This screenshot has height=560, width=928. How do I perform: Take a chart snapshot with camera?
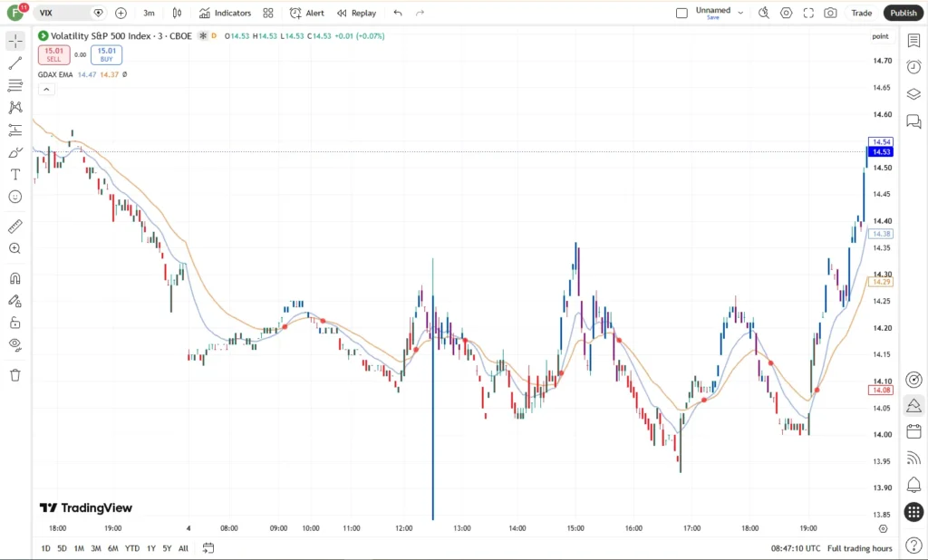(x=830, y=13)
